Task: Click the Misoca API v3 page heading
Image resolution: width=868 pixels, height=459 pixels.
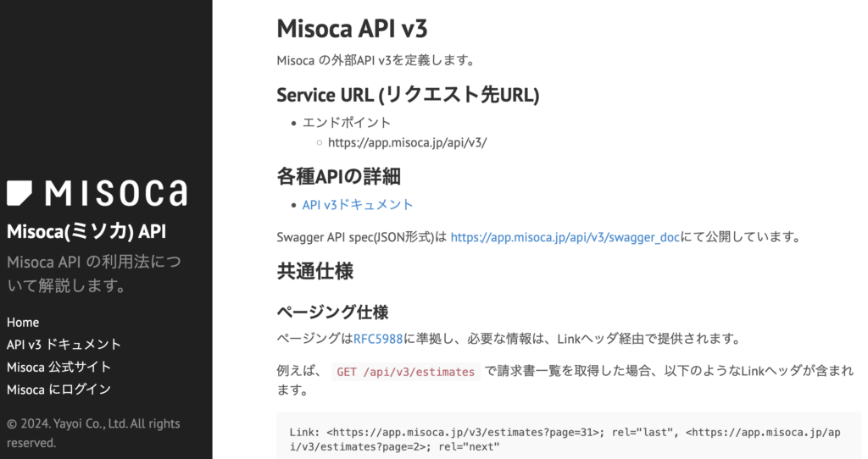Action: click(x=352, y=29)
